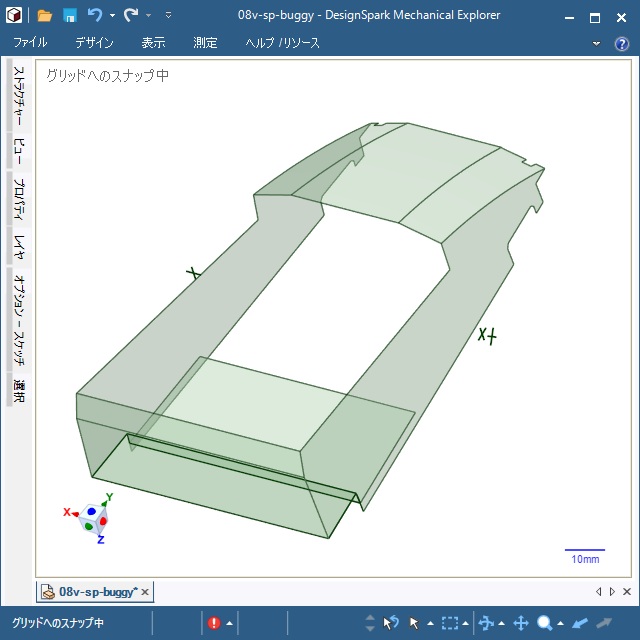640x640 pixels.
Task: Show the レイヤ side panel
Action: (19, 246)
